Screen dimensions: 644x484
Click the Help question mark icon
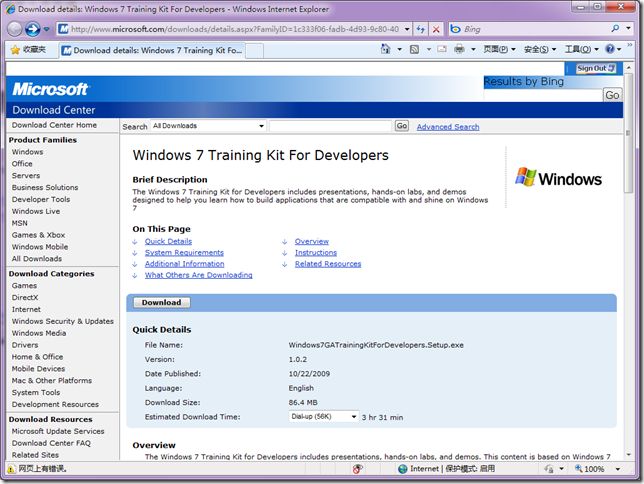point(610,49)
